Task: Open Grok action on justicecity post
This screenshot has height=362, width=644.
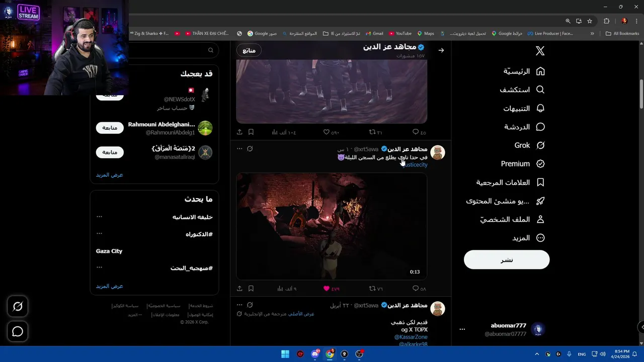Action: [x=250, y=149]
